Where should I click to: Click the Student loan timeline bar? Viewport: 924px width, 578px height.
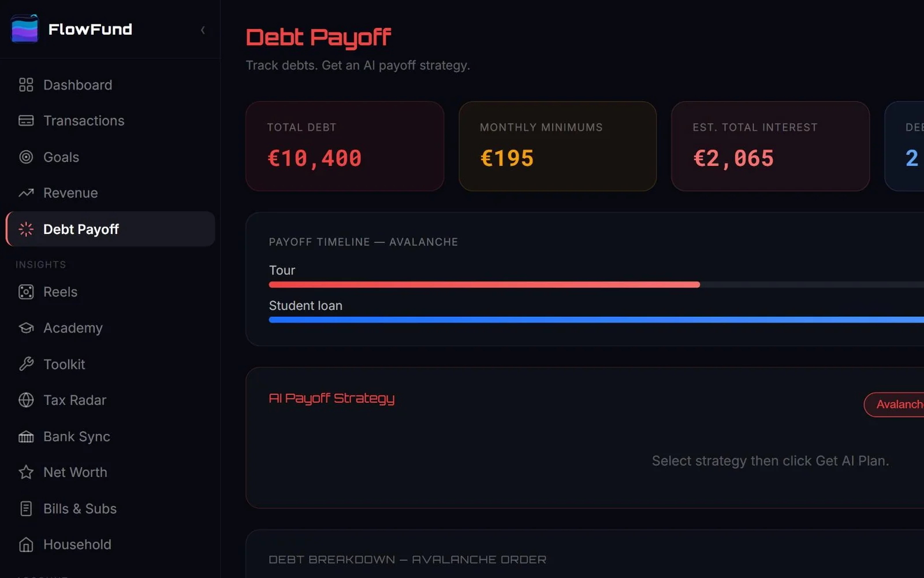(597, 320)
